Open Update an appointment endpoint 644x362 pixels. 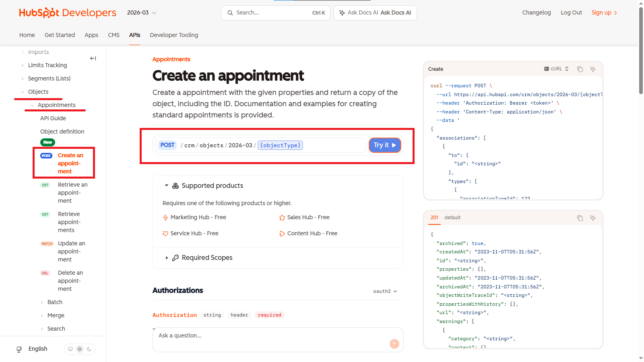point(72,251)
